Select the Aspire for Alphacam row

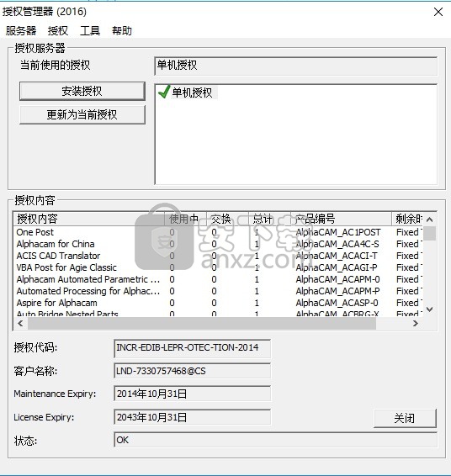(x=218, y=303)
